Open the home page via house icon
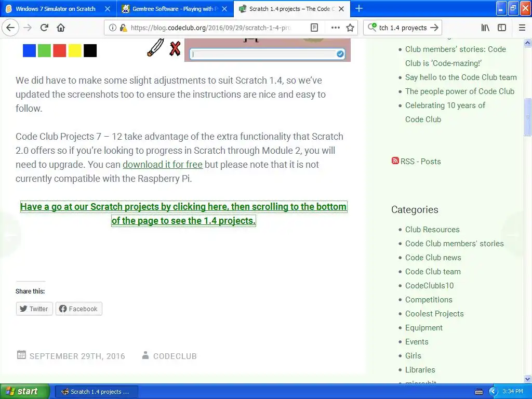The width and height of the screenshot is (532, 399). (x=61, y=28)
